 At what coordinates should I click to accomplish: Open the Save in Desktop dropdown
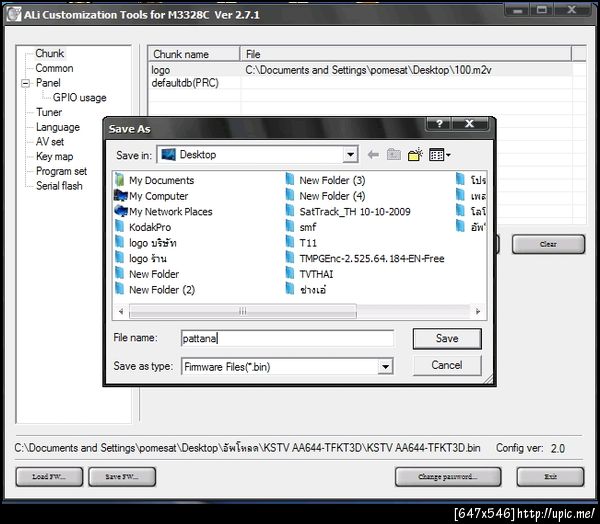pyautogui.click(x=350, y=155)
